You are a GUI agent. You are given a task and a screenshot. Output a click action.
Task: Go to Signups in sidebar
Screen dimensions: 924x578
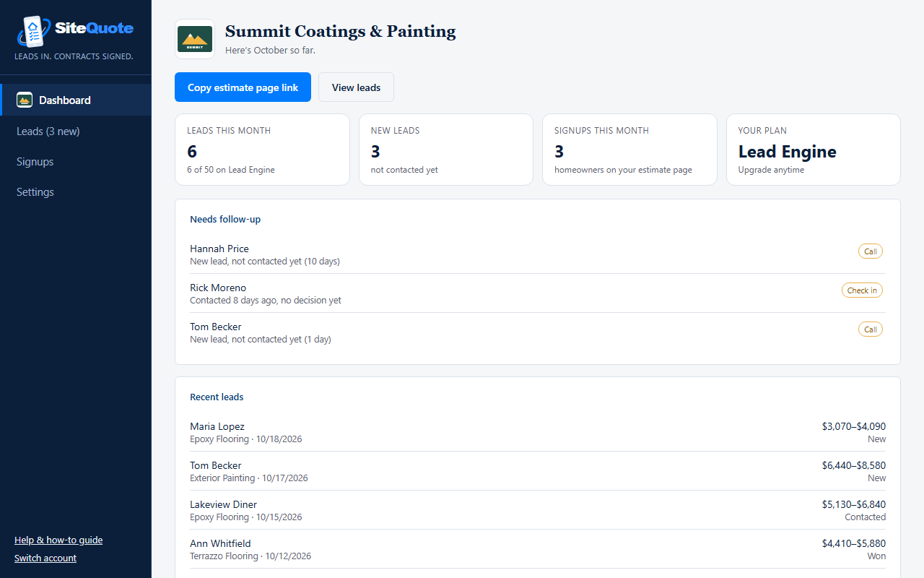point(35,162)
